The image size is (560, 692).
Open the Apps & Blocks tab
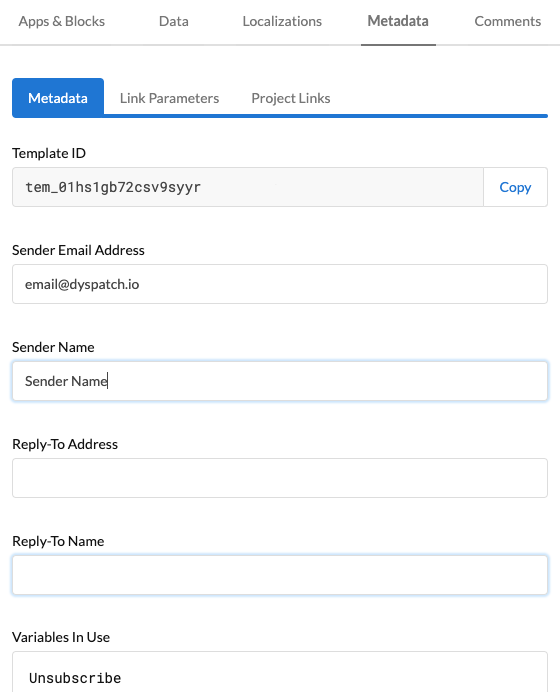tap(61, 21)
